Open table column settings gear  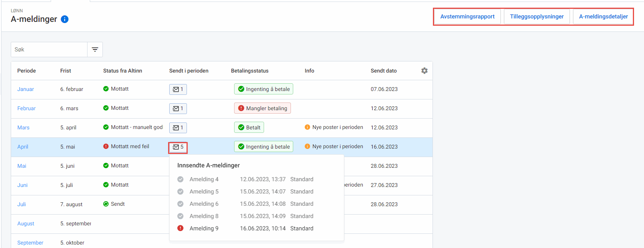click(424, 71)
